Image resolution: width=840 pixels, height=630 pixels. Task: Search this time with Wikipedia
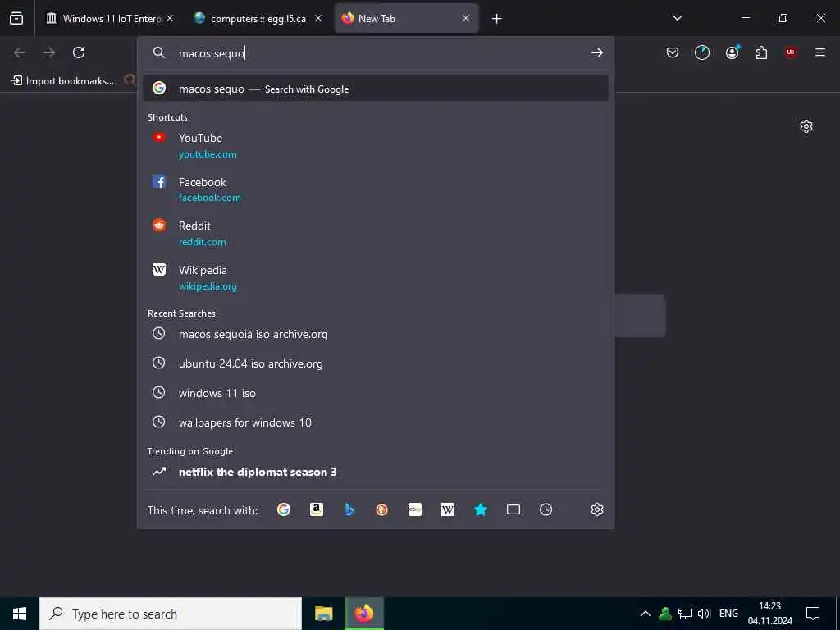coord(448,509)
